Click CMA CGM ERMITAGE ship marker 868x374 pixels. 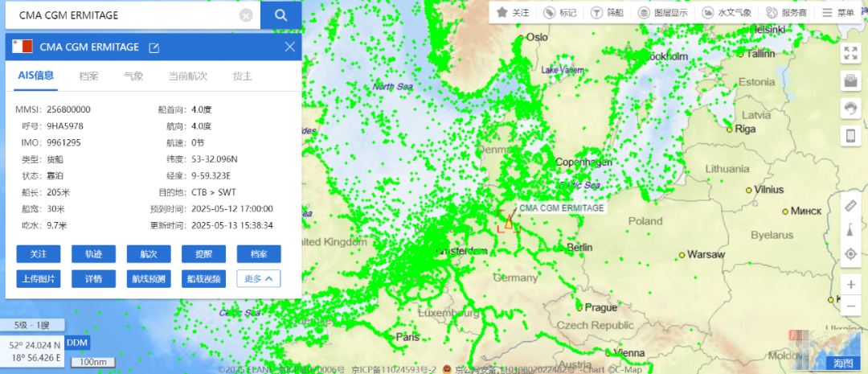508,223
